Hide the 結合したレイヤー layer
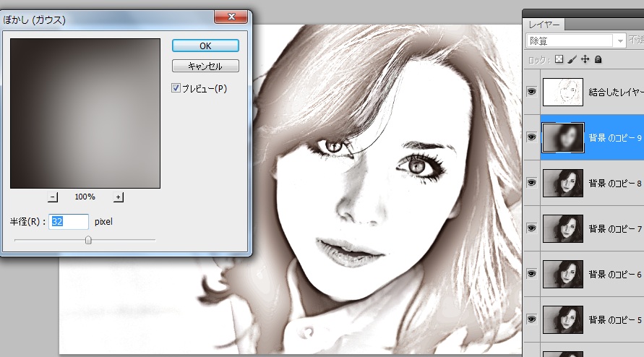 531,92
